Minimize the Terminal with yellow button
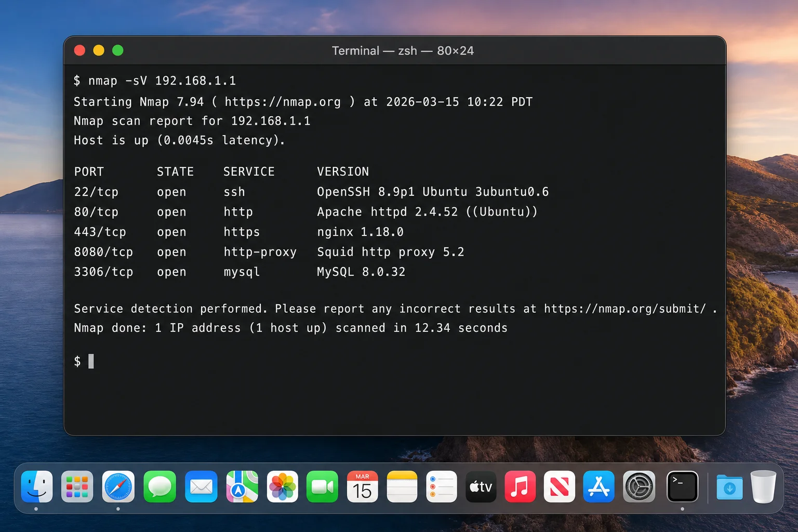 tap(99, 50)
